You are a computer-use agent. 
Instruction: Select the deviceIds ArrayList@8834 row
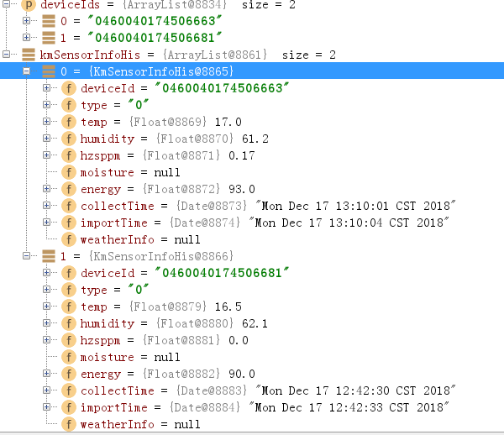(252, 4)
